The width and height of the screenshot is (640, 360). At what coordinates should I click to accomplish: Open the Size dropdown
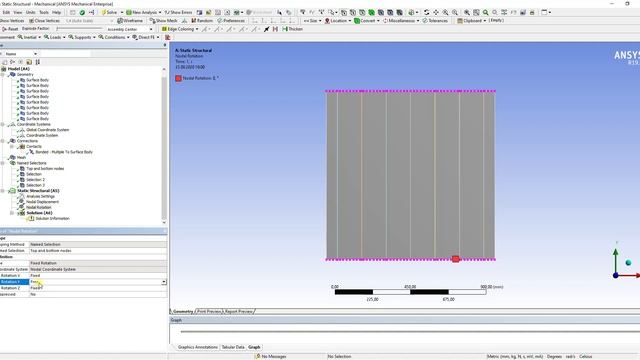(312, 20)
